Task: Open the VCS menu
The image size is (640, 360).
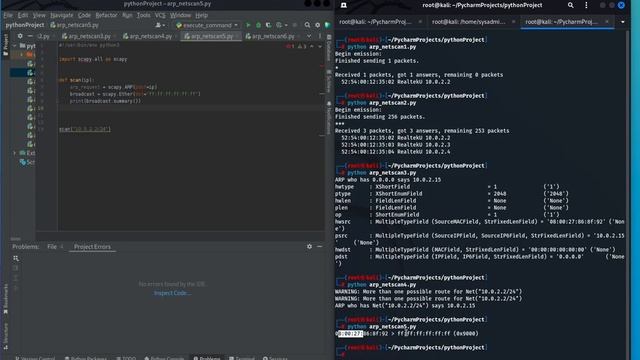Action: coord(160,15)
